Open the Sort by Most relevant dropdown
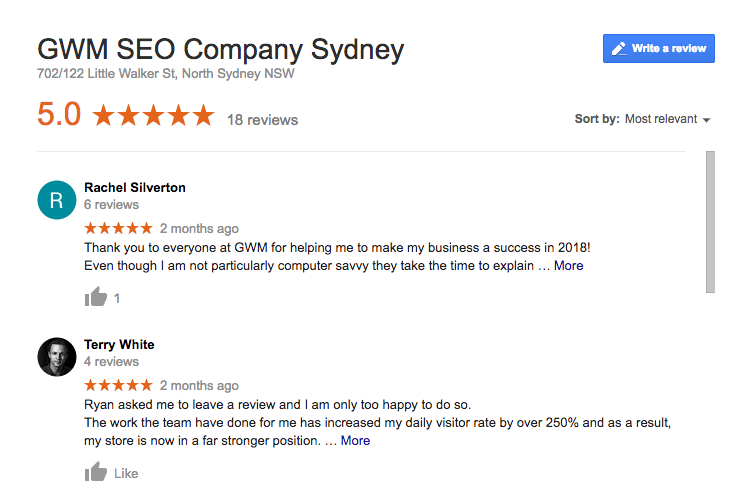 [660, 119]
